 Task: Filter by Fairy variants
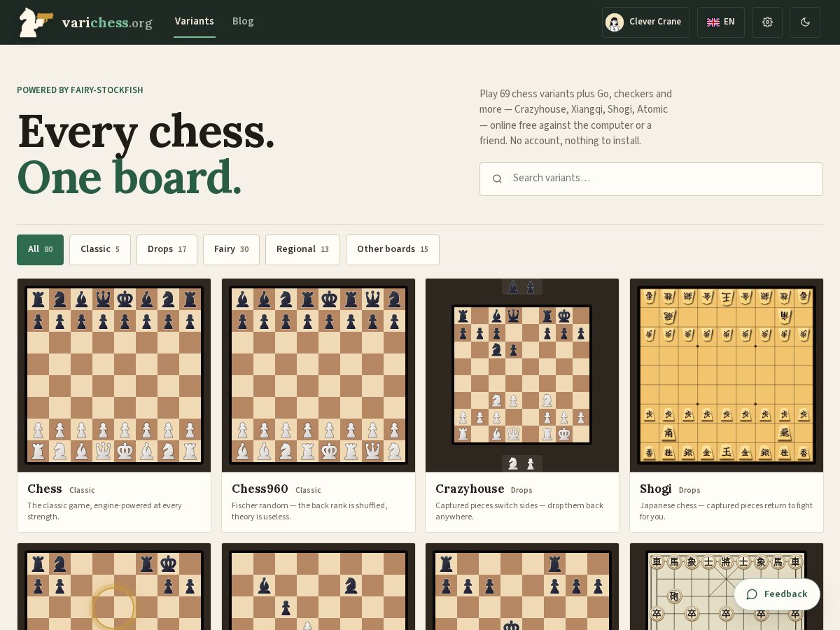(x=231, y=250)
